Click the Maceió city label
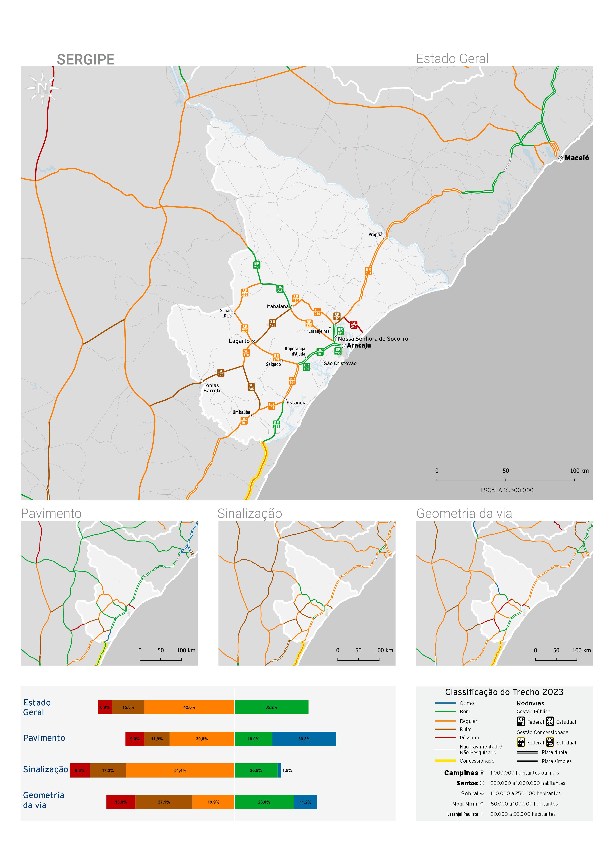Screen dimensions: 614x868 (577, 158)
